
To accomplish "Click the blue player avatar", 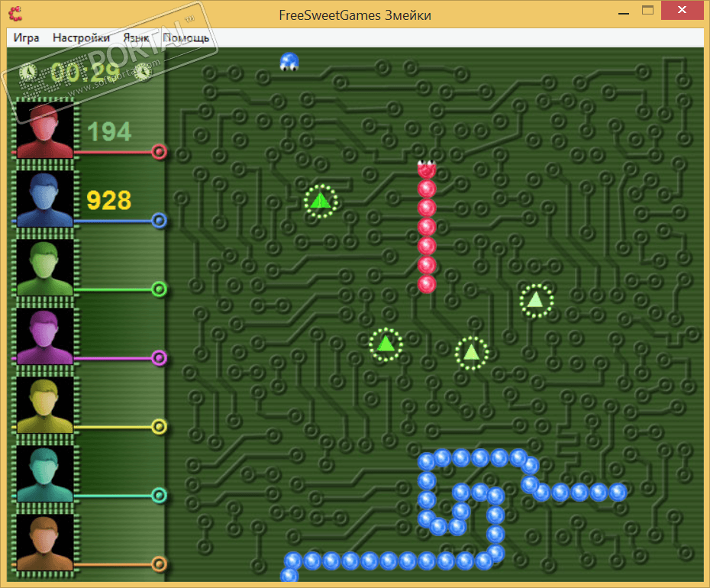I will pos(45,199).
